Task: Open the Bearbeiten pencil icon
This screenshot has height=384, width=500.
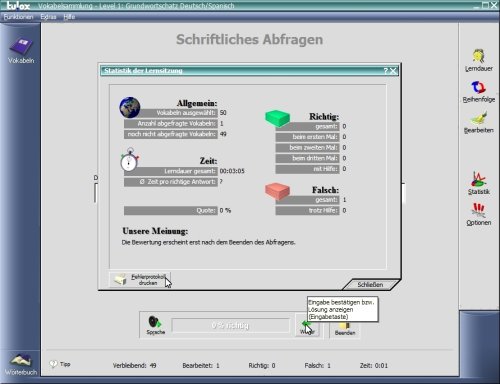Action: [479, 118]
